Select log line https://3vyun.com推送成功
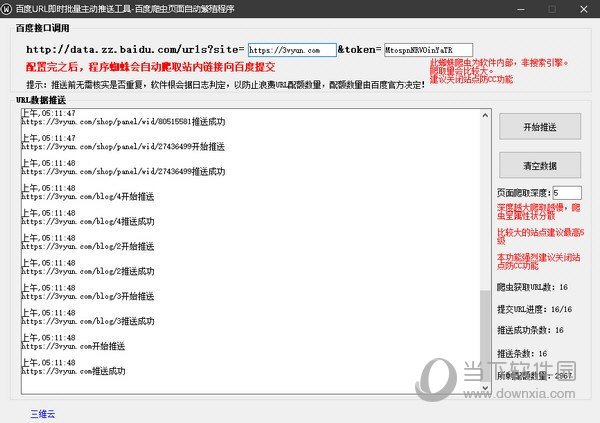The image size is (600, 423). click(73, 371)
